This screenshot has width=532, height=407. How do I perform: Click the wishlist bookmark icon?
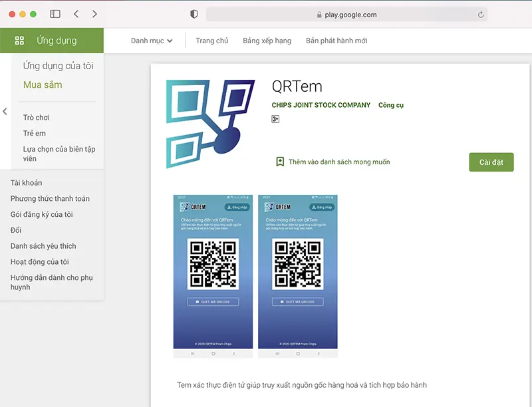tap(280, 162)
